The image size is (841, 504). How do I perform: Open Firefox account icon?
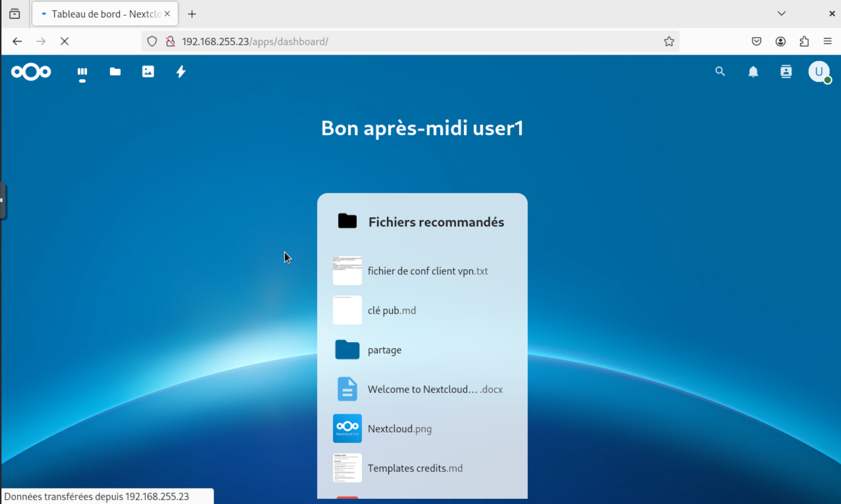[x=781, y=41]
